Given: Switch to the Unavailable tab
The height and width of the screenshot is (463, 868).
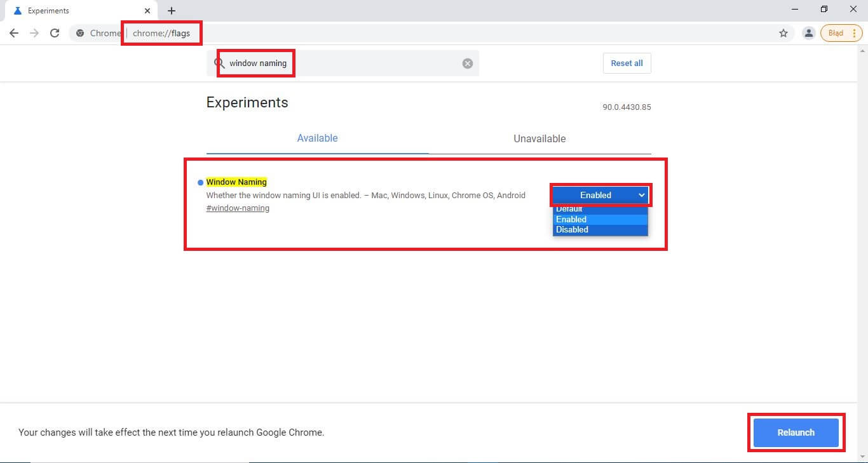Looking at the screenshot, I should tap(539, 138).
